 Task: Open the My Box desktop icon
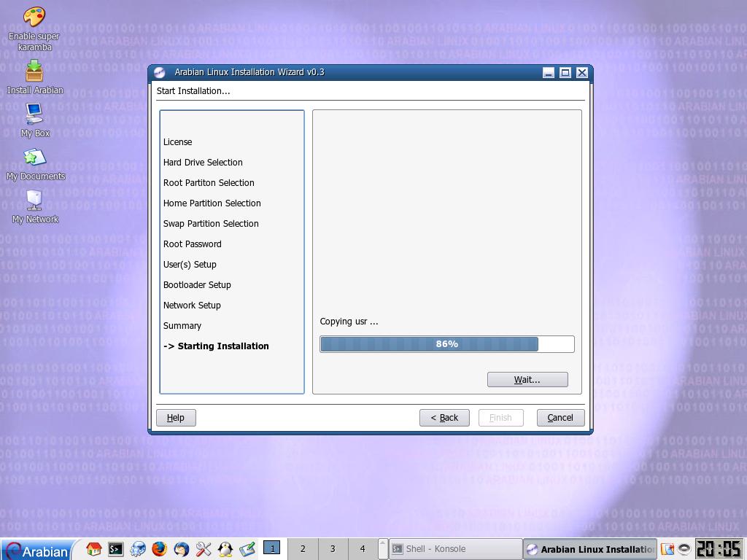(35, 120)
